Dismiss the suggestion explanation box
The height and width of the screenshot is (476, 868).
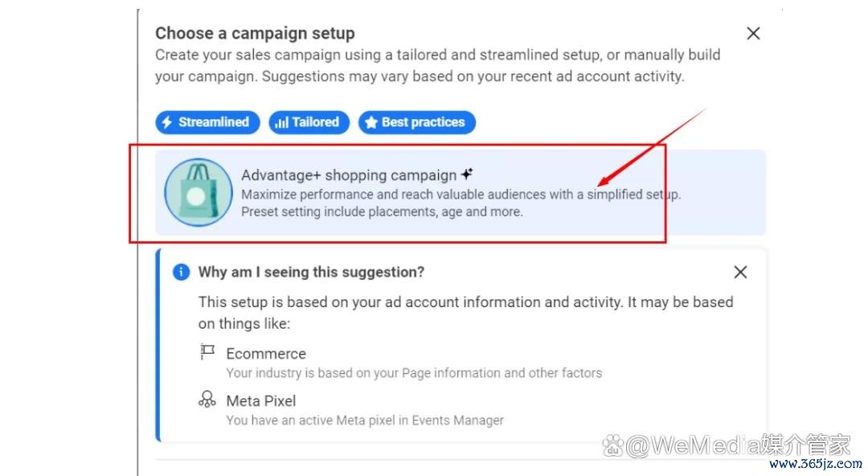tap(740, 272)
